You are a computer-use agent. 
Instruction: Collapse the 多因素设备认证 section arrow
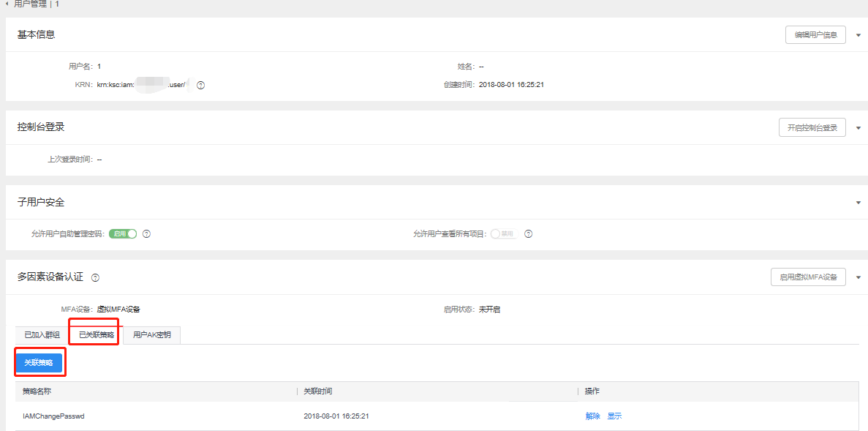coord(858,278)
